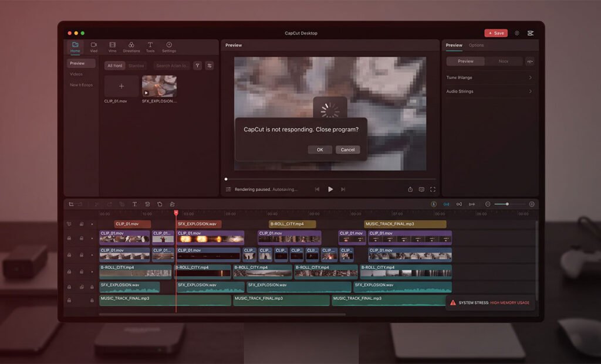Click OK in not responding dialog
Image resolution: width=601 pixels, height=364 pixels.
tap(320, 149)
